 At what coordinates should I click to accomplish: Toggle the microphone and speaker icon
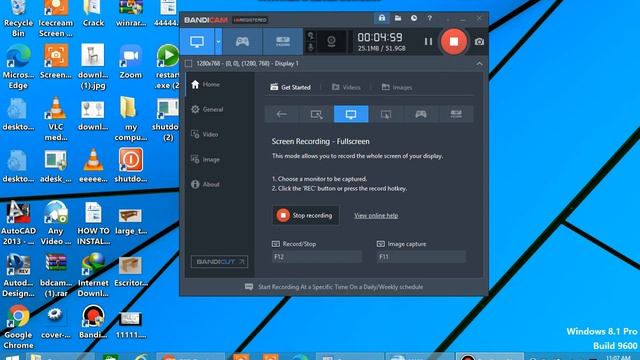click(x=311, y=42)
